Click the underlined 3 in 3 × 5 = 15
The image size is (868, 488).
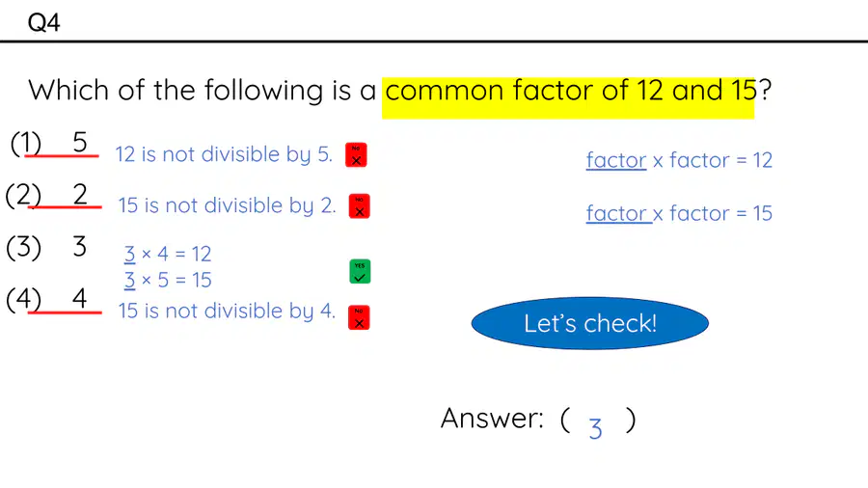[x=129, y=280]
